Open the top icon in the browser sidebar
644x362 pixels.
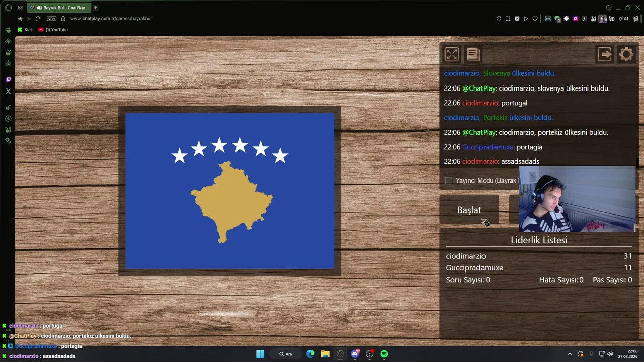click(x=8, y=30)
